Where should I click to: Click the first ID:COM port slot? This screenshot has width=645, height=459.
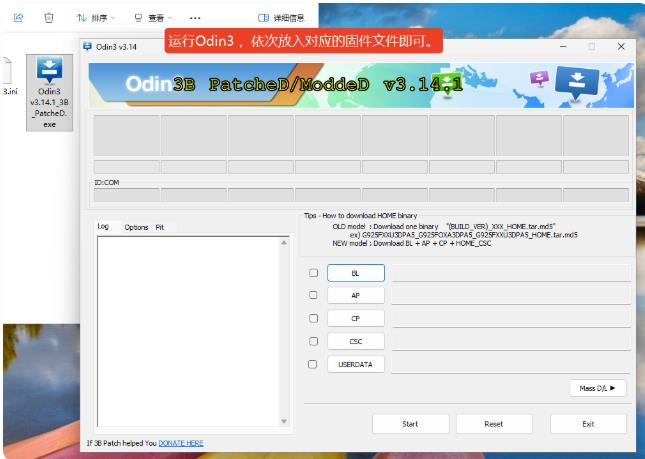point(127,195)
